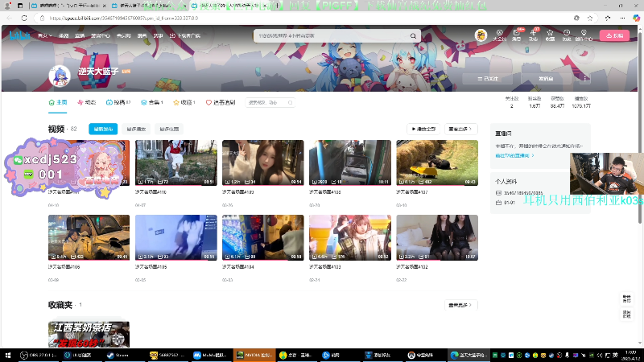Open the 动态 feed icon in header
Image resolution: width=644 pixels, height=362 pixels.
(533, 35)
